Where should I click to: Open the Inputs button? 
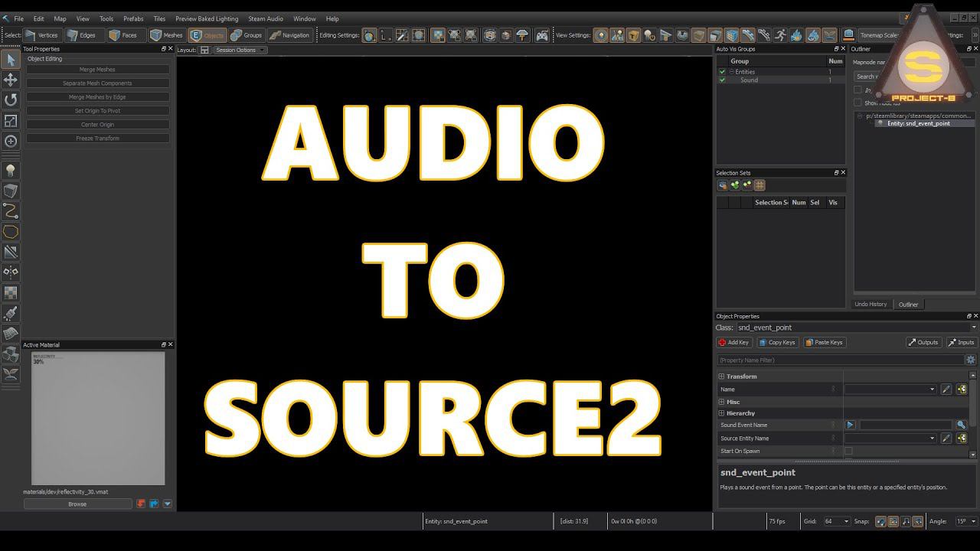(962, 342)
